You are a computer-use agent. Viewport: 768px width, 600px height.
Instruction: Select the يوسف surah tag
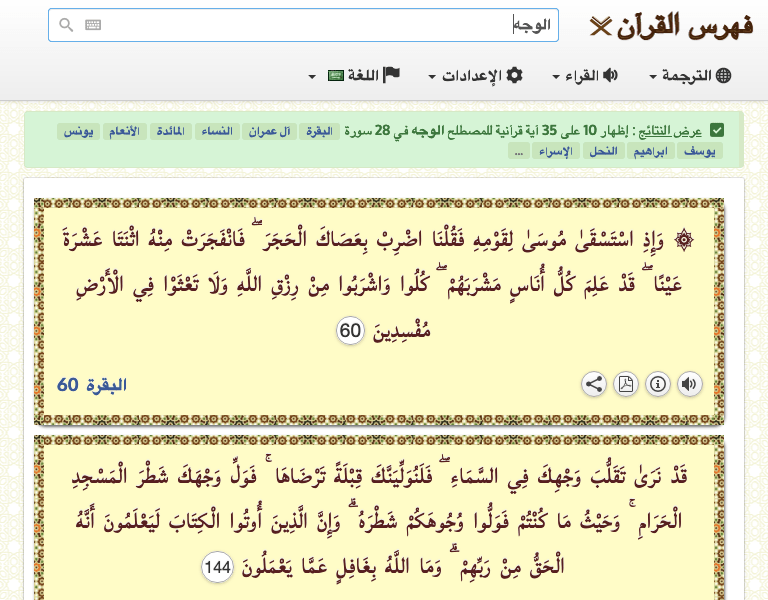click(699, 151)
